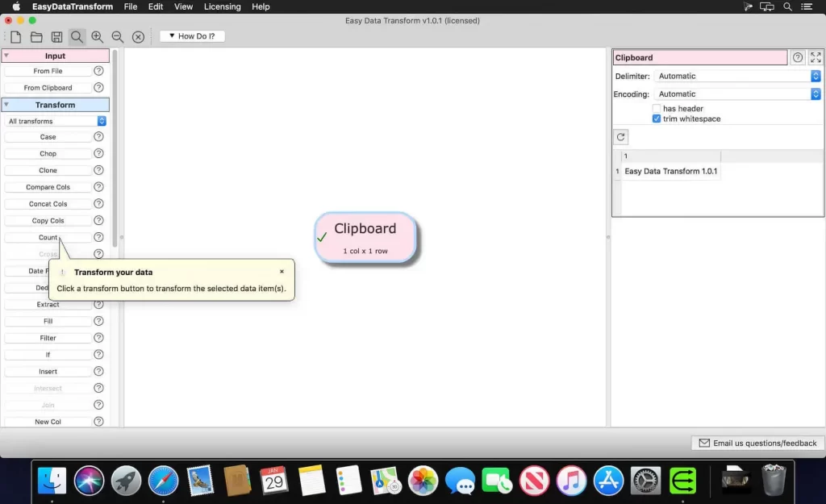Open the Licensing menu

pos(222,6)
